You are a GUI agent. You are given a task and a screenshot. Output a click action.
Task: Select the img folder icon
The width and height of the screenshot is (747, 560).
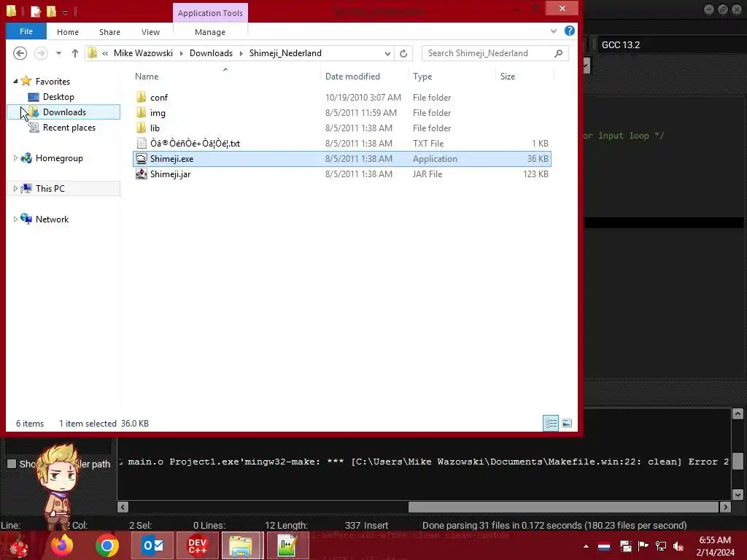pyautogui.click(x=141, y=113)
